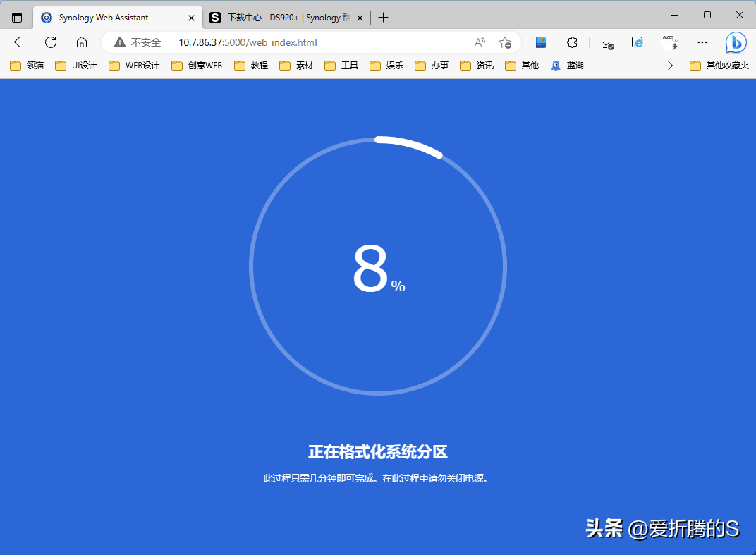Expand the hidden bookmarks overflow chevron
The image size is (756, 555).
pyautogui.click(x=670, y=66)
